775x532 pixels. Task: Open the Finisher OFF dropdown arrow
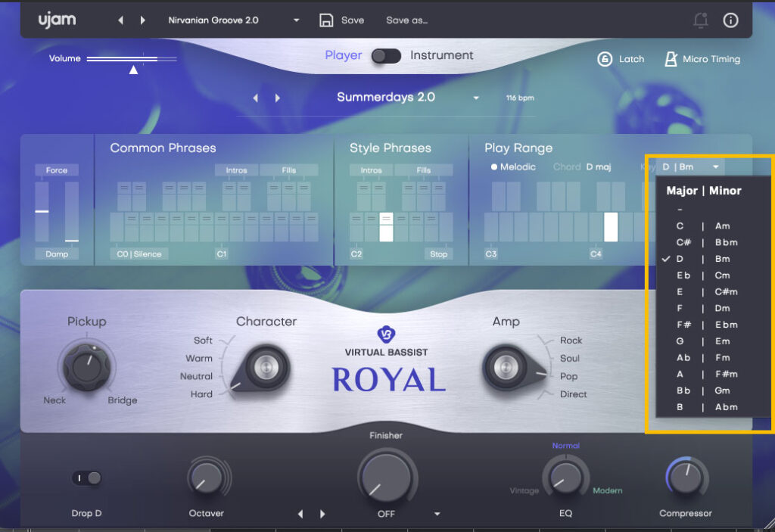pos(437,514)
